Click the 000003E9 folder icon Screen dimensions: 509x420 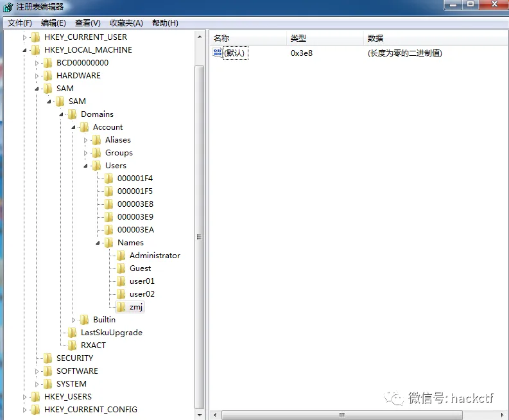click(108, 217)
